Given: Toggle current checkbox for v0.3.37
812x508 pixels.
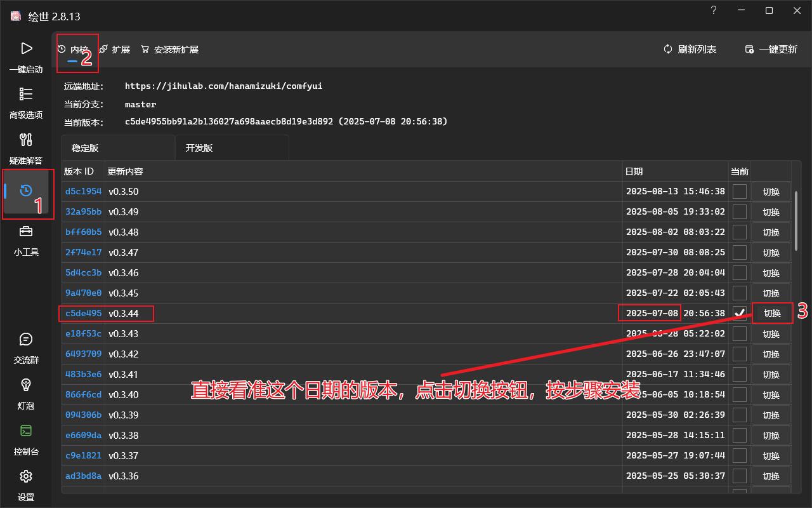Looking at the screenshot, I should [740, 455].
